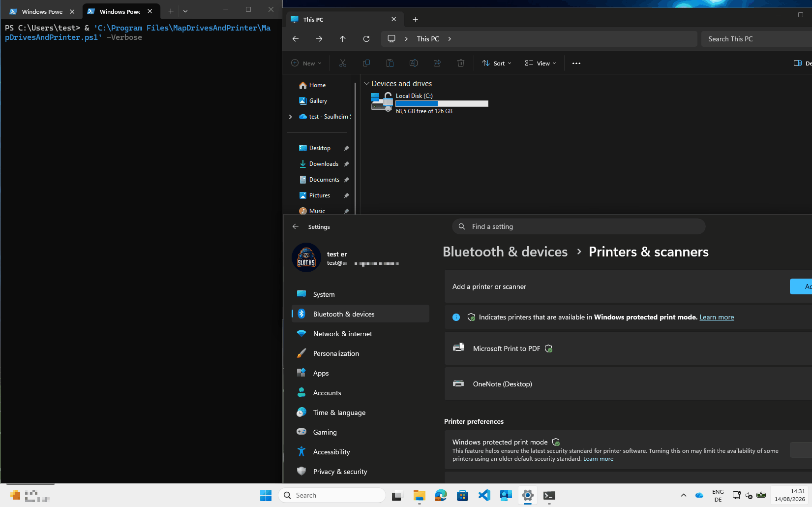This screenshot has width=812, height=507.
Task: Open Personalization settings
Action: point(361,353)
